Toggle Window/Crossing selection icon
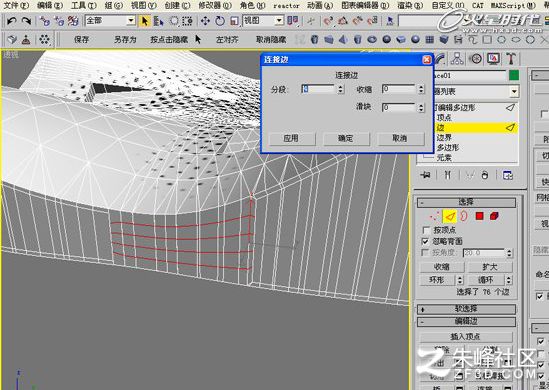Screen dimensions: 549x390 188,21
